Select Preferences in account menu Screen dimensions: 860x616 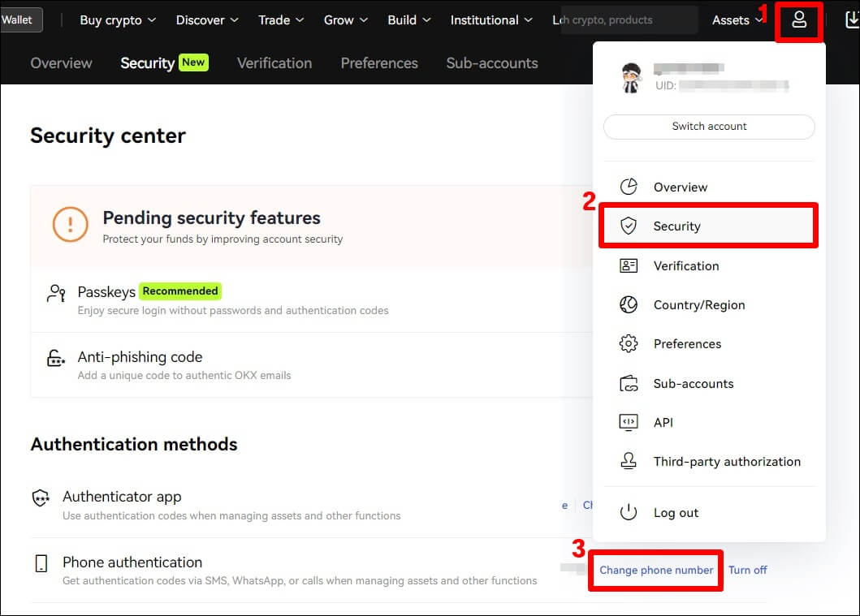pos(709,343)
